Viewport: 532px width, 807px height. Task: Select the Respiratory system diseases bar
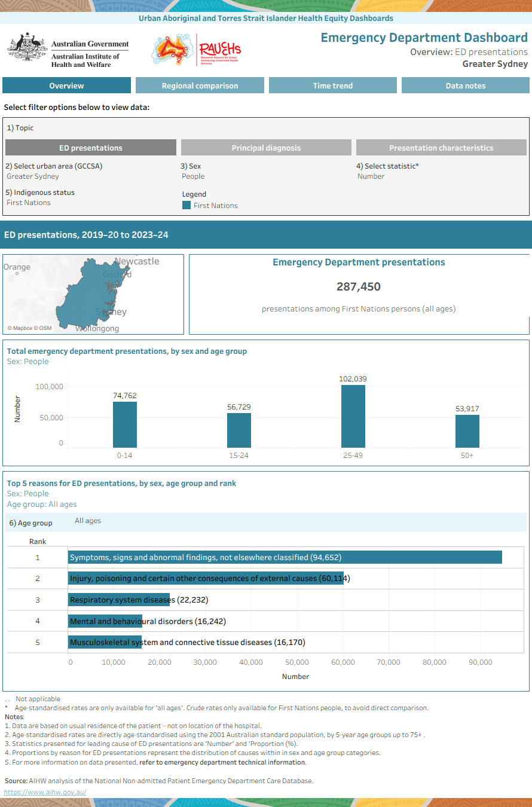(x=119, y=600)
